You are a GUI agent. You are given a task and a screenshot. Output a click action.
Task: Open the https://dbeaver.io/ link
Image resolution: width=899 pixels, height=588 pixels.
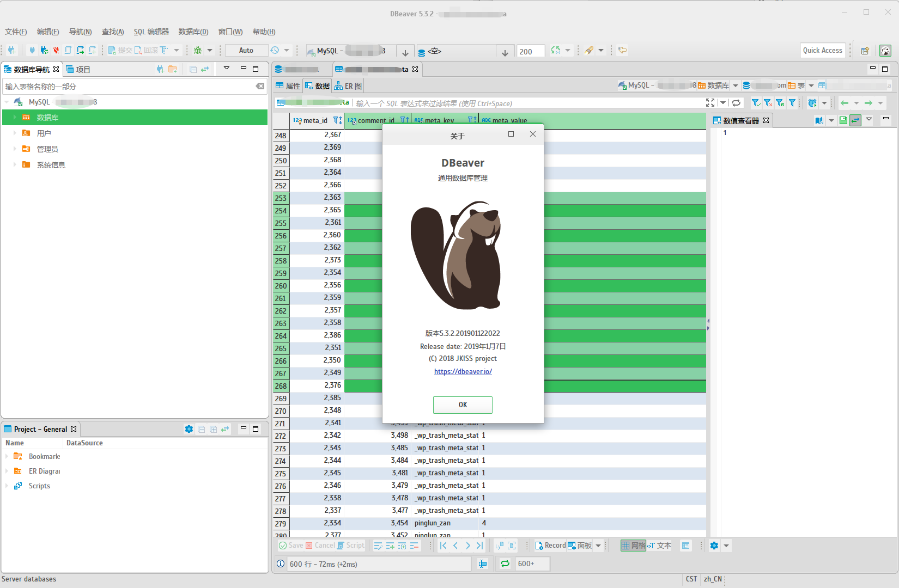[463, 371]
